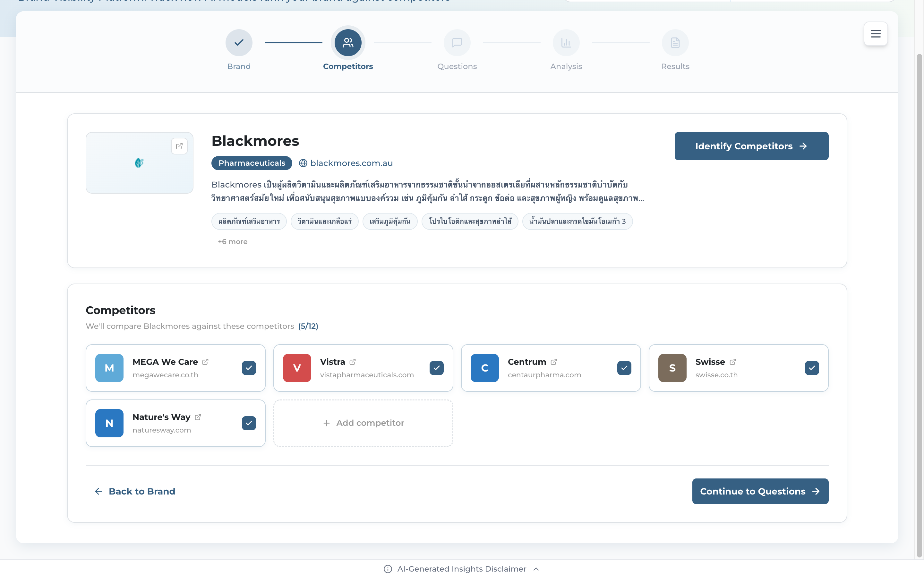Viewport: 924px width, 578px height.
Task: Go to Questions step chat icon
Action: tap(457, 42)
